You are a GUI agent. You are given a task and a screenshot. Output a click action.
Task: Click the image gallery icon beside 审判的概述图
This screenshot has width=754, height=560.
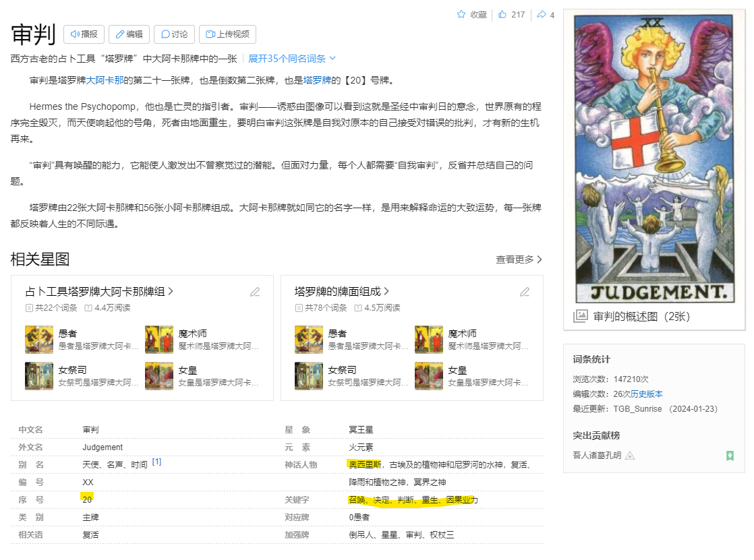pyautogui.click(x=580, y=316)
